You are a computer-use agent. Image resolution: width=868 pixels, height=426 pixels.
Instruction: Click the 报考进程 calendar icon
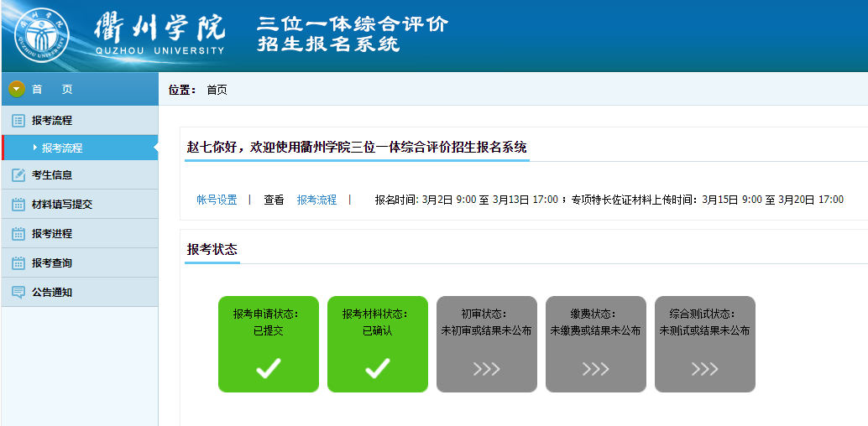click(18, 234)
